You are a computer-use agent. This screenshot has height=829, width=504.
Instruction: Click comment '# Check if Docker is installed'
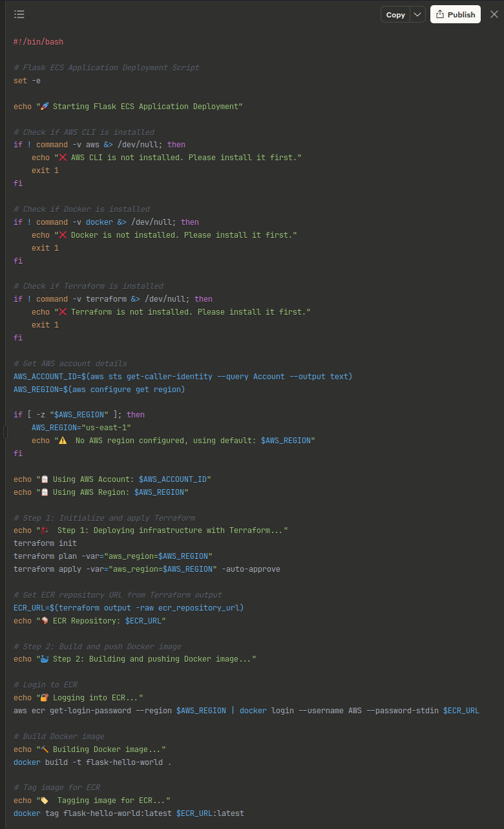(x=81, y=209)
